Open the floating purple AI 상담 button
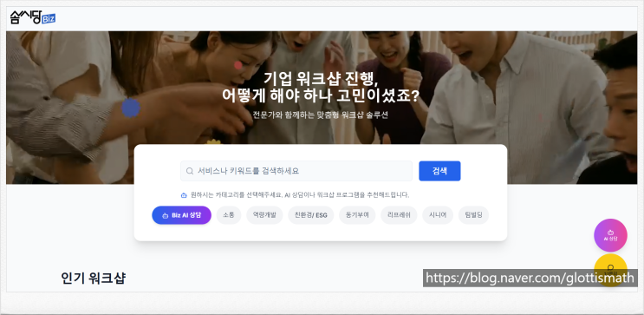Viewport: 644px width, 315px height. 610,235
